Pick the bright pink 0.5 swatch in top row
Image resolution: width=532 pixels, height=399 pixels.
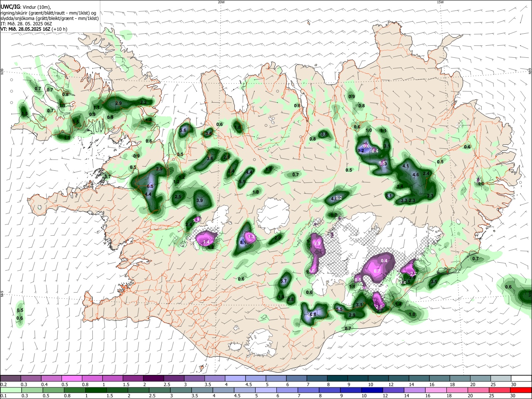point(71,378)
